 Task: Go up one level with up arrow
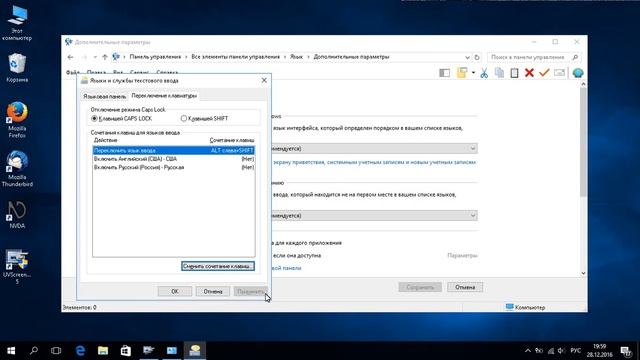pos(105,57)
